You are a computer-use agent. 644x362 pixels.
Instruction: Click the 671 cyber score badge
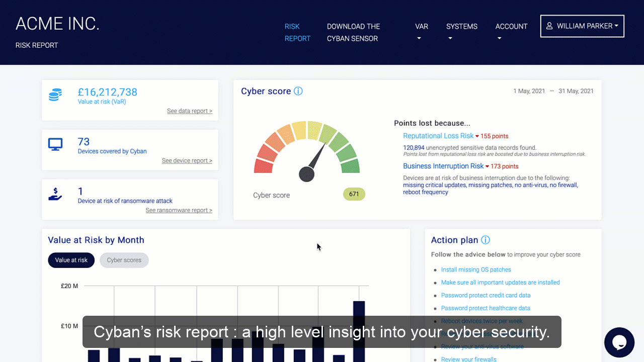354,194
